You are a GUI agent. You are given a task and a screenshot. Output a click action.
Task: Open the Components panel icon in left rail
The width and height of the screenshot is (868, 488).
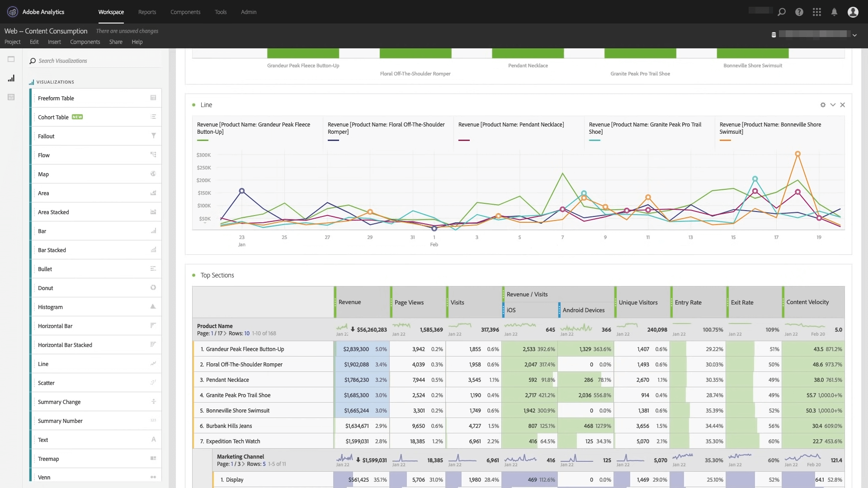coord(11,97)
